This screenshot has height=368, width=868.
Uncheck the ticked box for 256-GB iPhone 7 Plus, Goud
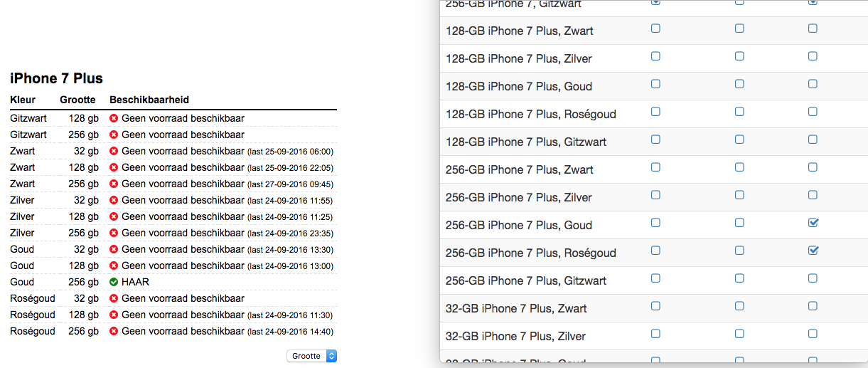point(813,223)
